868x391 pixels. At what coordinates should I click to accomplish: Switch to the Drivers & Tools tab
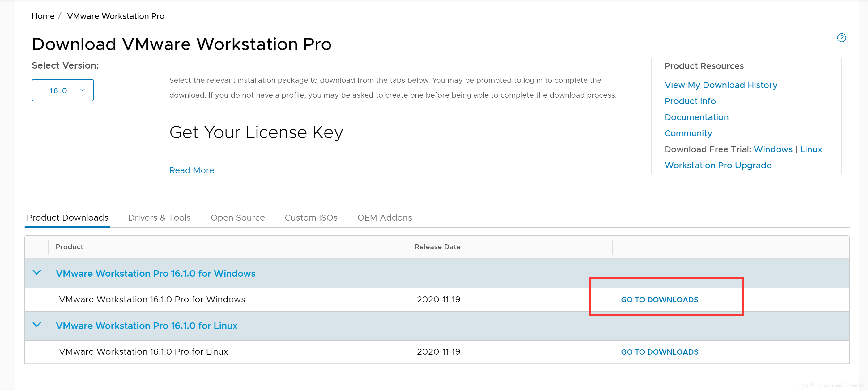point(159,217)
